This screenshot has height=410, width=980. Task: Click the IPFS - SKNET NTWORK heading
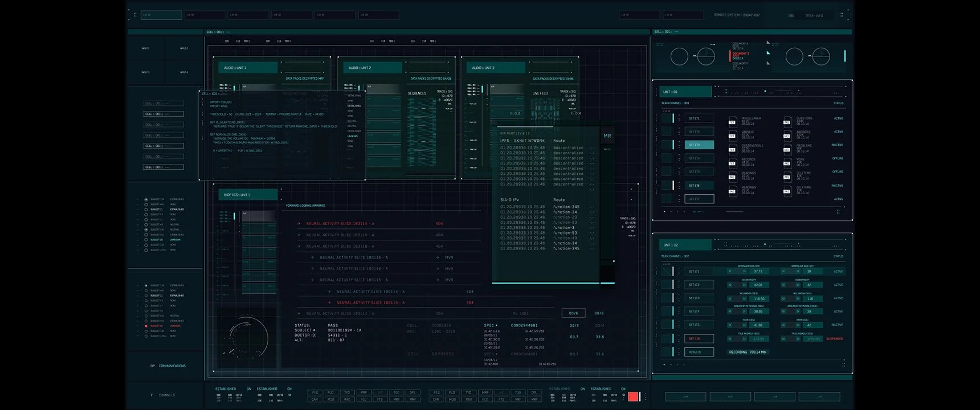click(522, 141)
